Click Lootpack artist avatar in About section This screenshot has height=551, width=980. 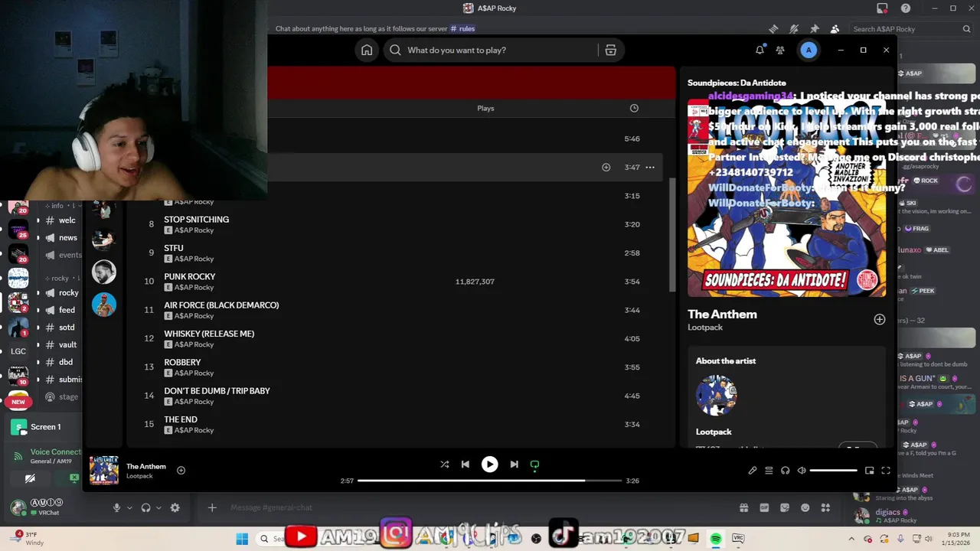coord(716,396)
